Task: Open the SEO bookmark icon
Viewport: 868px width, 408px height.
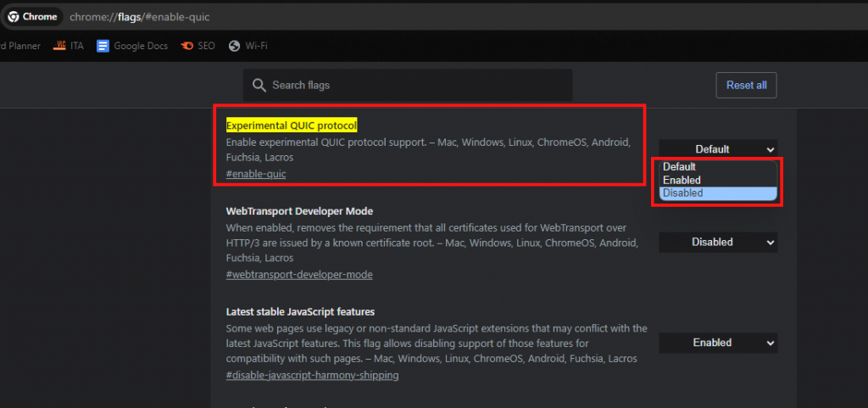Action: 187,46
